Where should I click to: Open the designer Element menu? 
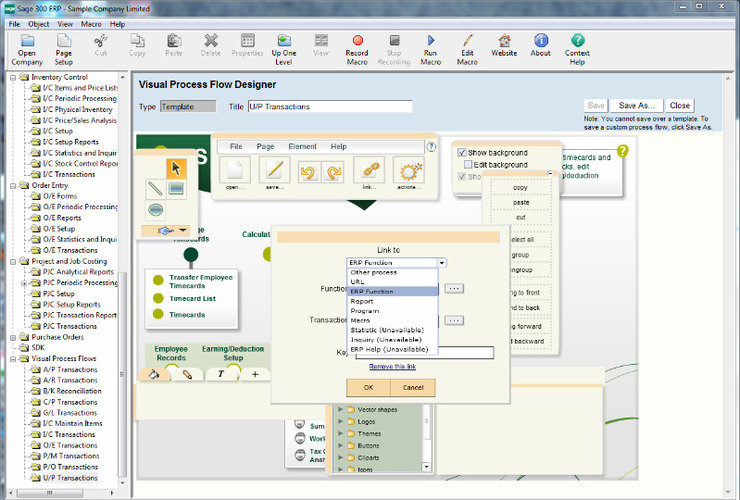pos(303,146)
